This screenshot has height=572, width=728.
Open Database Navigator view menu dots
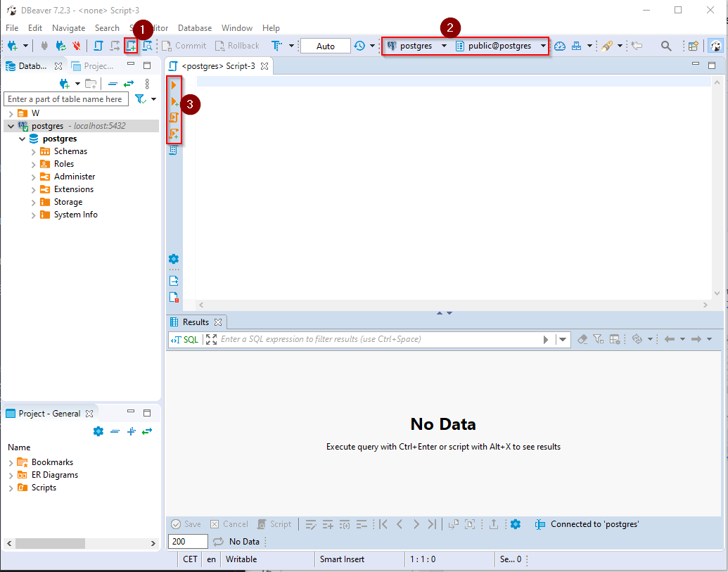click(x=147, y=84)
